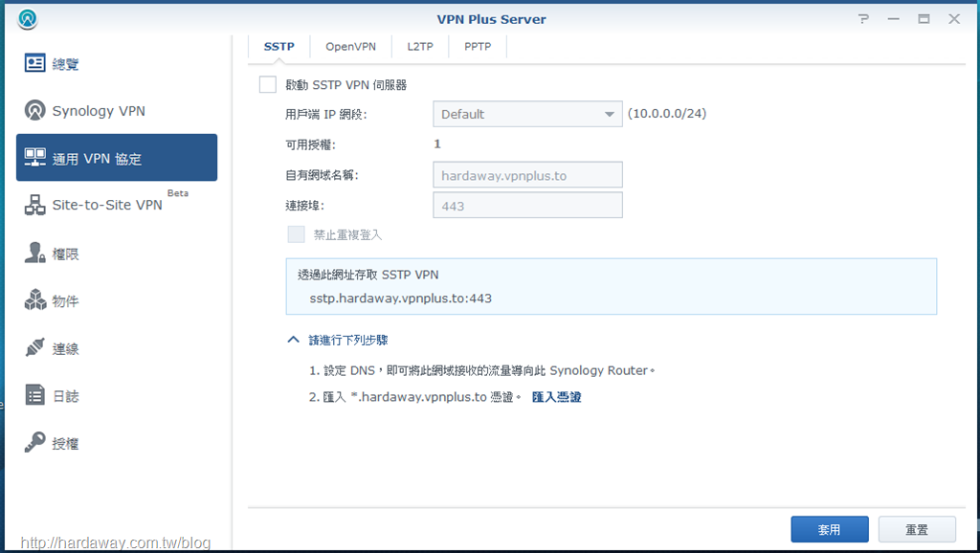Follow the 匯入憑證 link

(x=556, y=397)
